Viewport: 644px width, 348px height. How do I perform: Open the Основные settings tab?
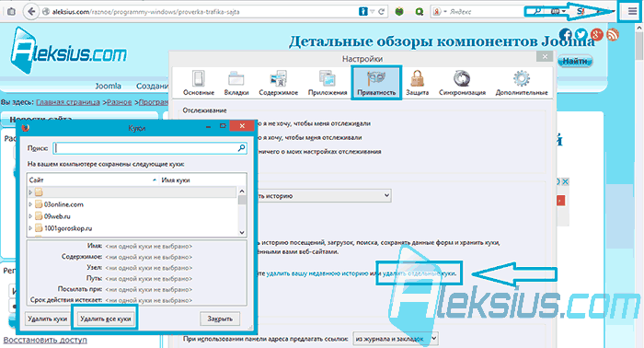click(199, 83)
